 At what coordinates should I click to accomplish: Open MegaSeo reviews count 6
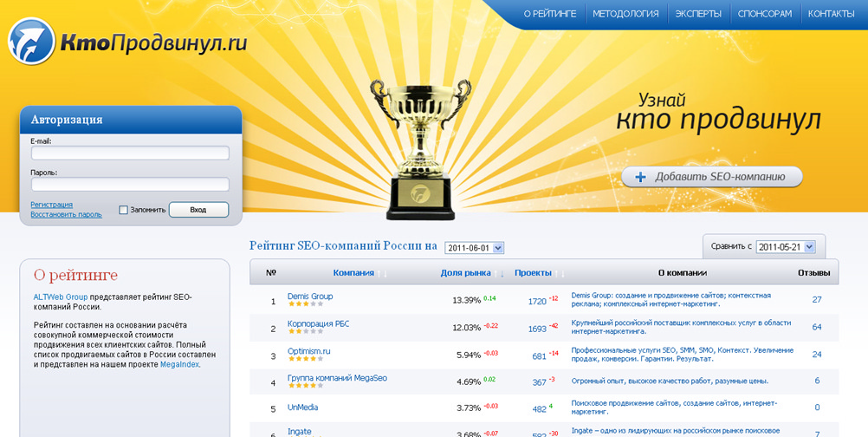(817, 381)
